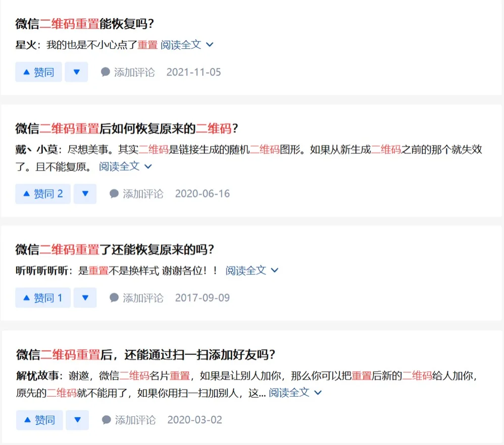Expand 阅读全文 in 昕昕昕昕昕's answer
Screen dimensions: 504x445
tap(252, 270)
